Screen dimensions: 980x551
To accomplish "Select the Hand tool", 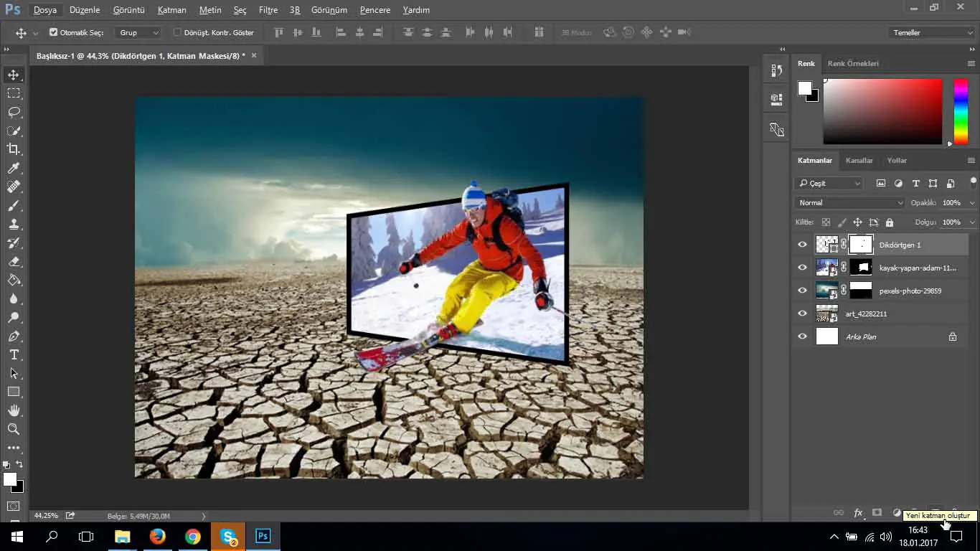I will [x=14, y=410].
